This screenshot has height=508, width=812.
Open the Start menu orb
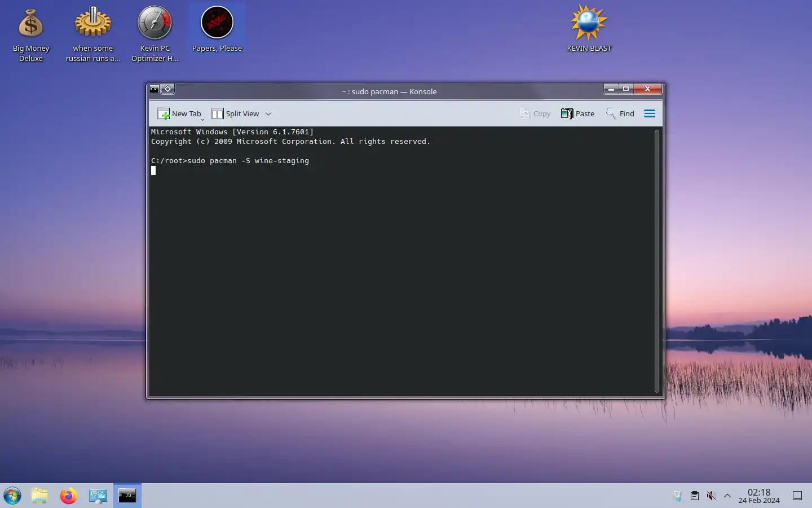coord(12,496)
